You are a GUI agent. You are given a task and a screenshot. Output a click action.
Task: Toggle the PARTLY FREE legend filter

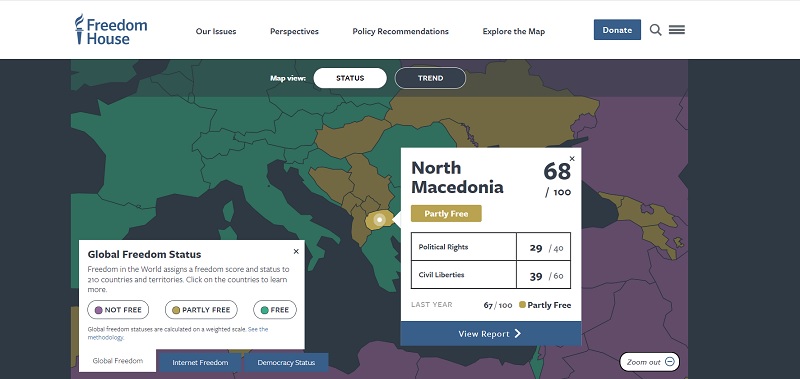tap(201, 310)
